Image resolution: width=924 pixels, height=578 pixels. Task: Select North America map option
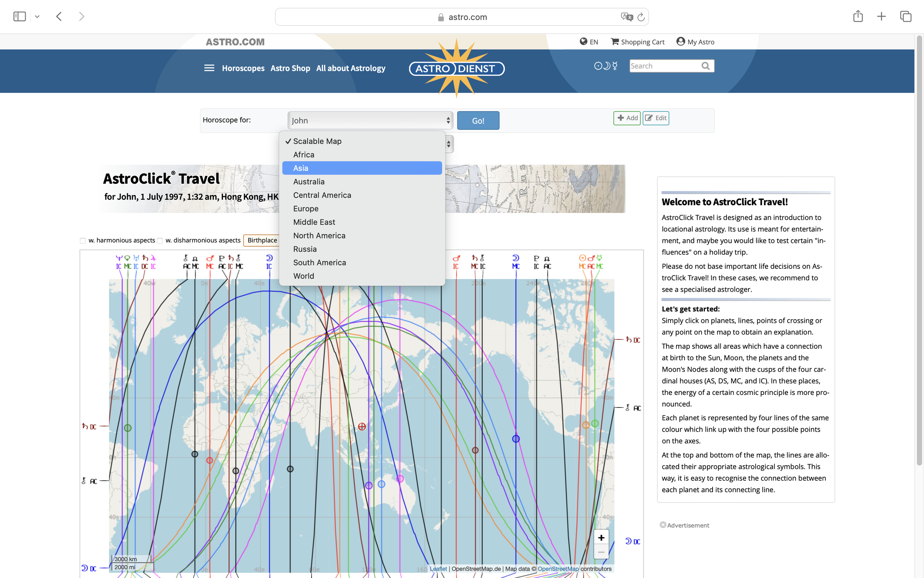coord(362,236)
